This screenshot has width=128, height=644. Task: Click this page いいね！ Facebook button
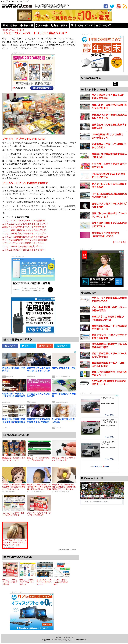coord(93,496)
